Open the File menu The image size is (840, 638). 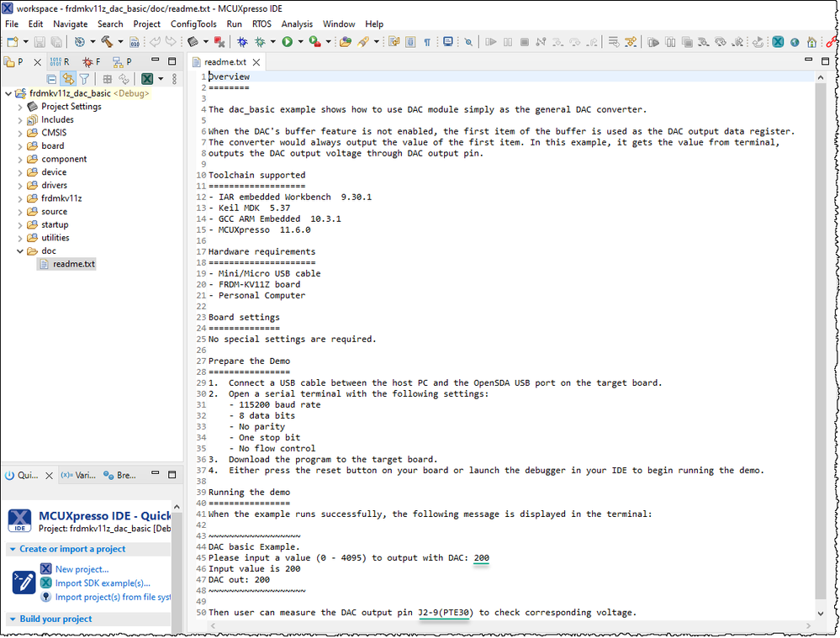(12, 24)
